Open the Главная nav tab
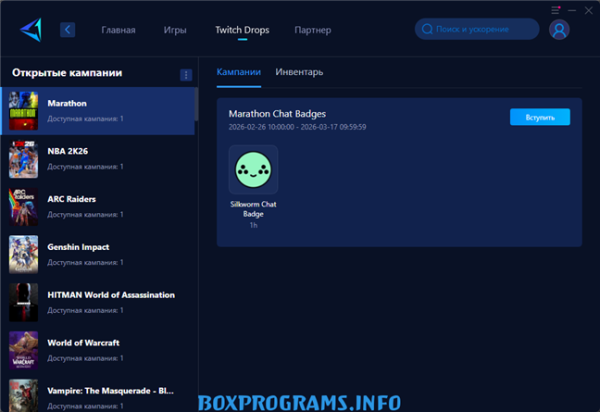The height and width of the screenshot is (412, 600). coord(118,30)
